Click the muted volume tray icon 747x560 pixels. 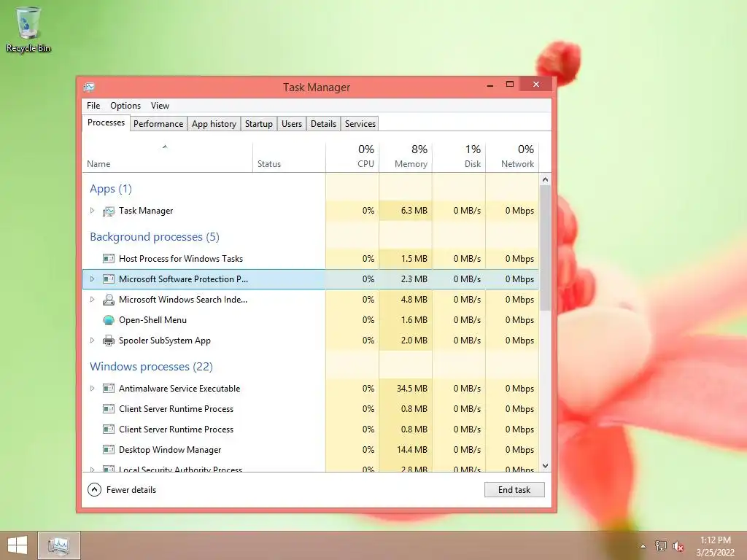coord(678,546)
